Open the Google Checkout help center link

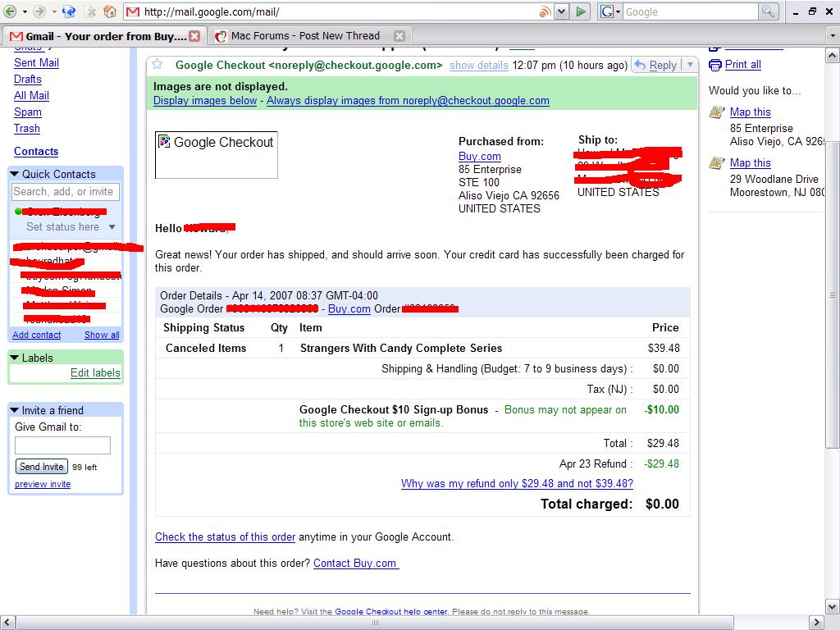(390, 611)
